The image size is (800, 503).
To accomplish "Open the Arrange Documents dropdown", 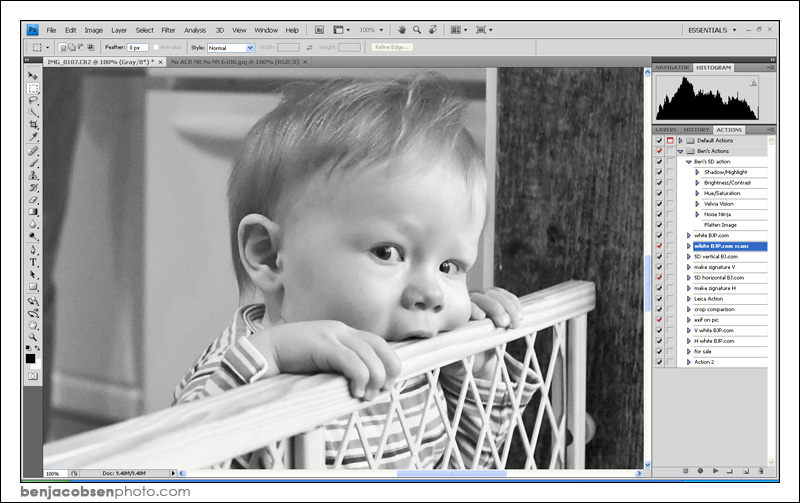I will (459, 30).
